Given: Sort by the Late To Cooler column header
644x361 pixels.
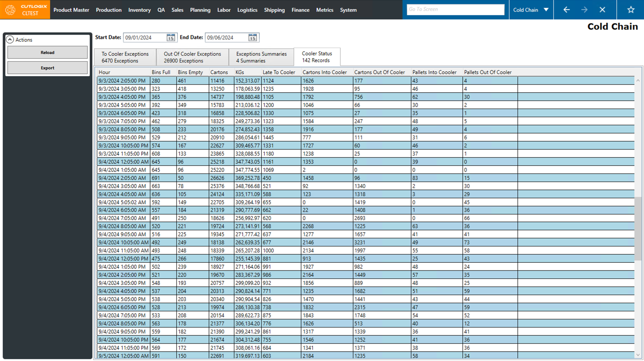Looking at the screenshot, I should [278, 72].
